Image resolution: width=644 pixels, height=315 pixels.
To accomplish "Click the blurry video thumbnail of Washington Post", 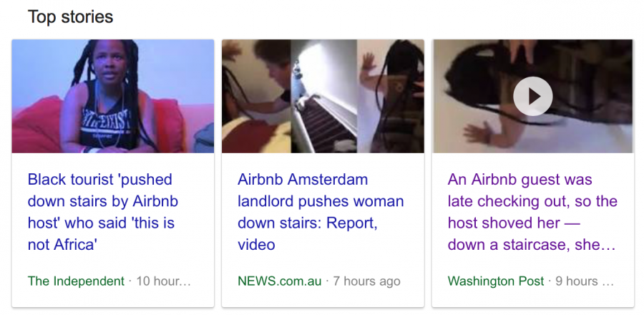I will [x=532, y=96].
